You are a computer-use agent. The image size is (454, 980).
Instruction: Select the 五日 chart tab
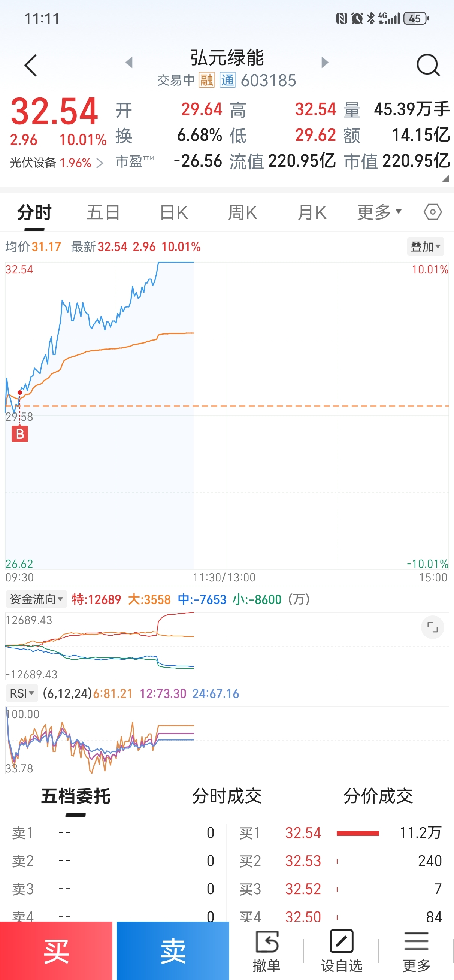pyautogui.click(x=103, y=212)
